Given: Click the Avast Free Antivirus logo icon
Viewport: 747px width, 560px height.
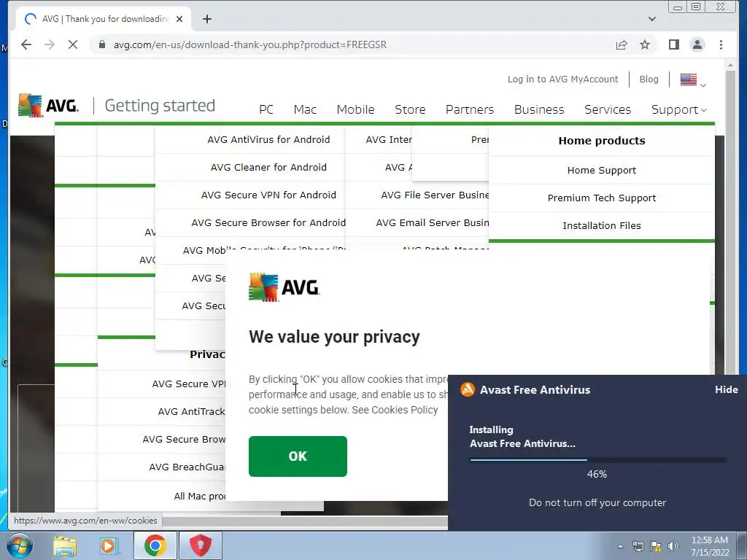Looking at the screenshot, I should [468, 389].
